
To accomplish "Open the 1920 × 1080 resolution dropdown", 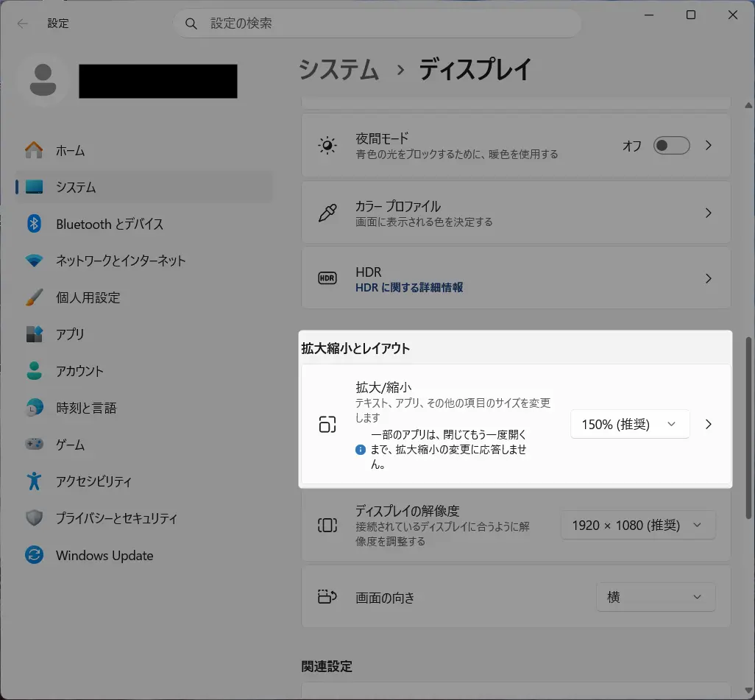I will [637, 526].
